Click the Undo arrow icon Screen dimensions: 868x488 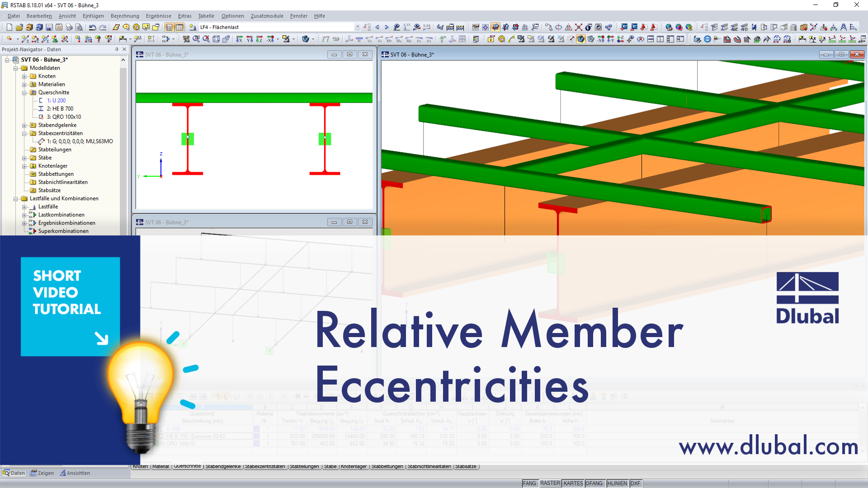tap(92, 28)
